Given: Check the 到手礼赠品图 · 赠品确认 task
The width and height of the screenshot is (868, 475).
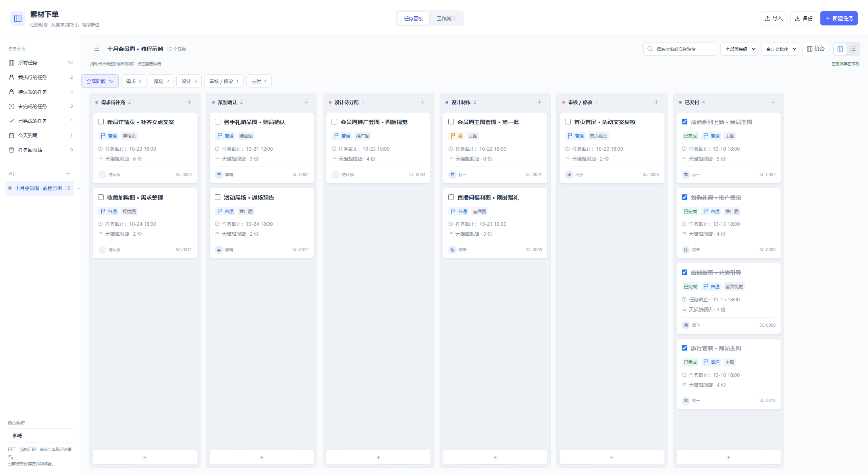Looking at the screenshot, I should point(218,122).
